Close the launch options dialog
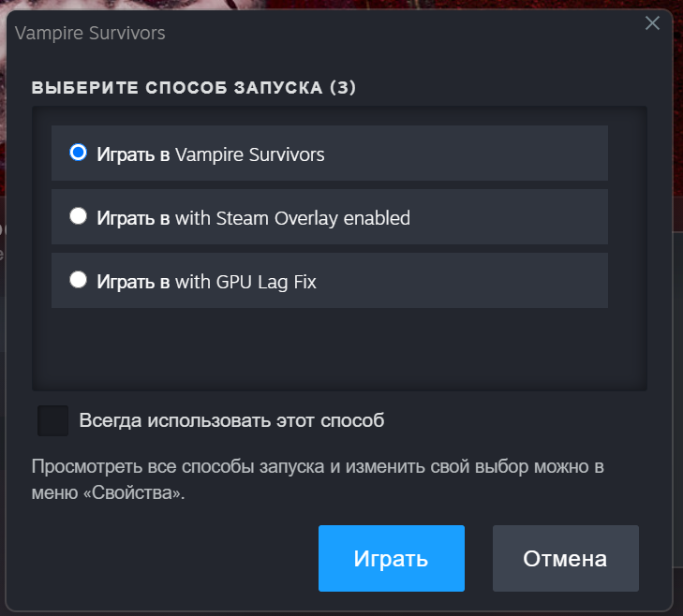 coord(652,23)
